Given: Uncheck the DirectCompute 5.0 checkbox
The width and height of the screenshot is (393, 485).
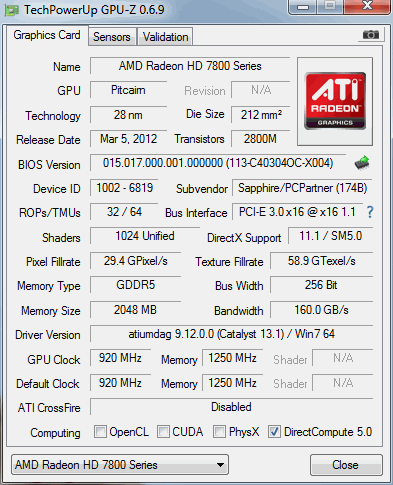Looking at the screenshot, I should point(274,431).
